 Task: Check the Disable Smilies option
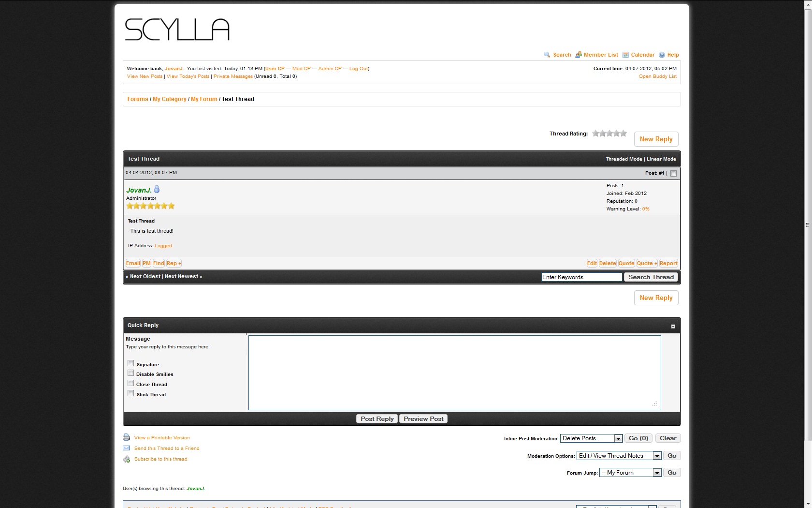[130, 373]
